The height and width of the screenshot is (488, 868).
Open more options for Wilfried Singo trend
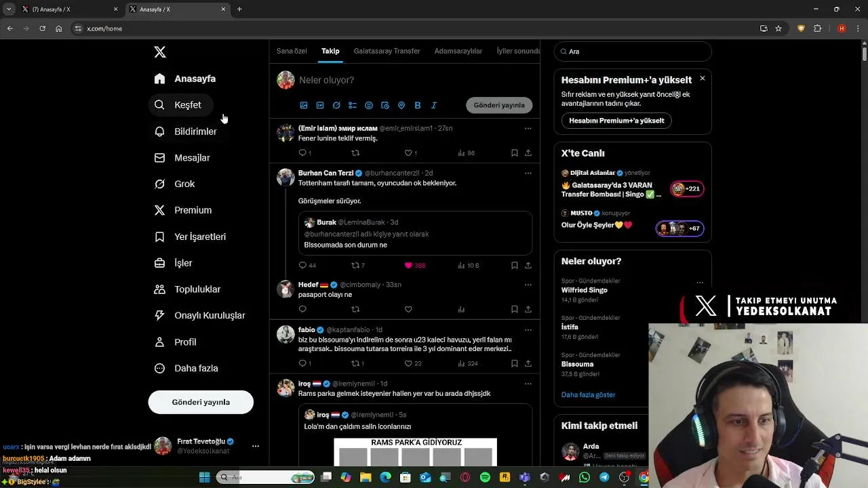(700, 282)
